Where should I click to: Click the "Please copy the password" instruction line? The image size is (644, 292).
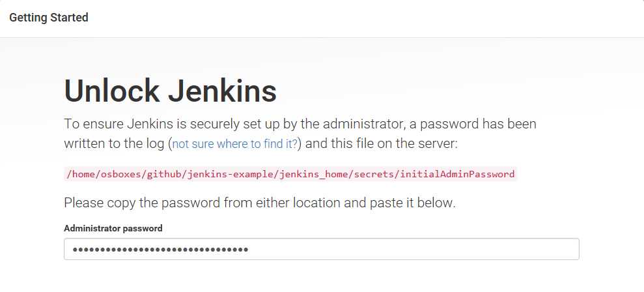click(260, 203)
